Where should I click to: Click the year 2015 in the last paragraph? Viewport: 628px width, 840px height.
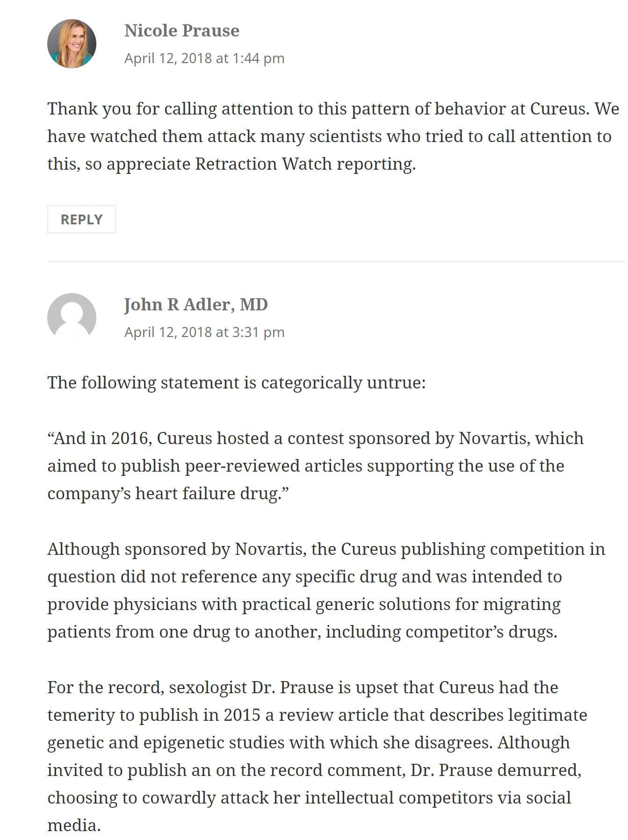(241, 715)
